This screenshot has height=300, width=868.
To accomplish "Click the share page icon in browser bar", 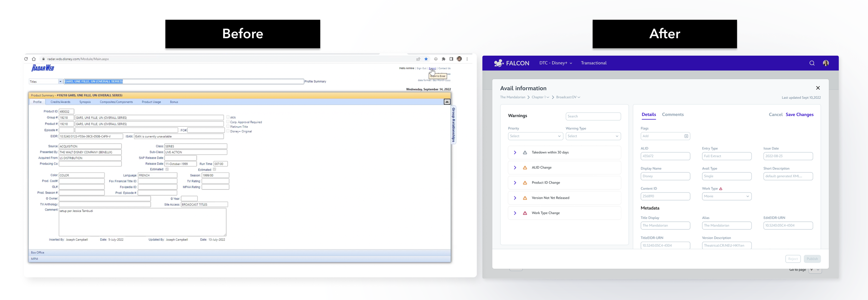I will (418, 59).
